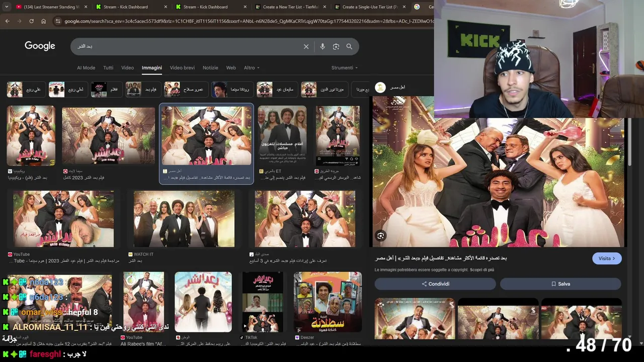The width and height of the screenshot is (644, 362).
Task: Submit search with the magnifier icon
Action: pos(349,46)
